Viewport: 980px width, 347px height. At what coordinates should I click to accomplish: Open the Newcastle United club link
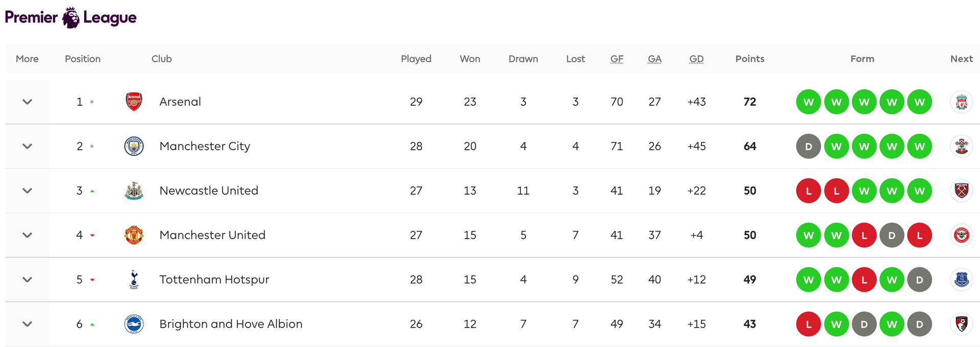pos(209,191)
